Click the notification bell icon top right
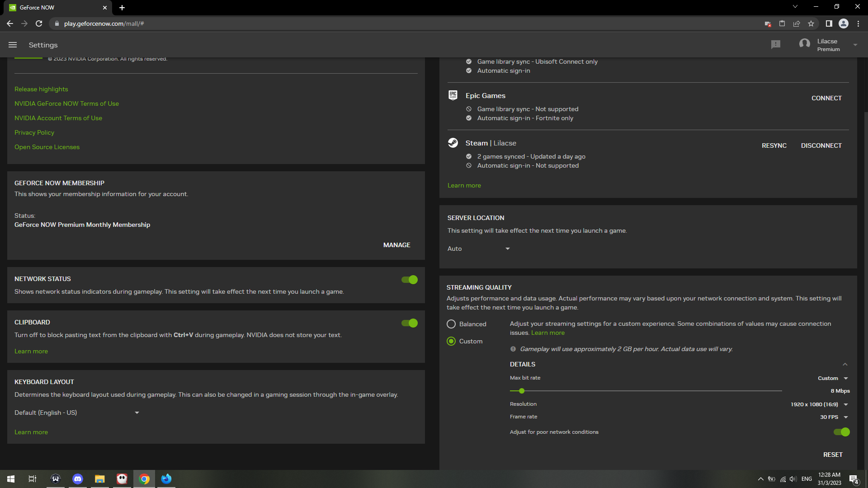This screenshot has height=488, width=868. point(776,45)
